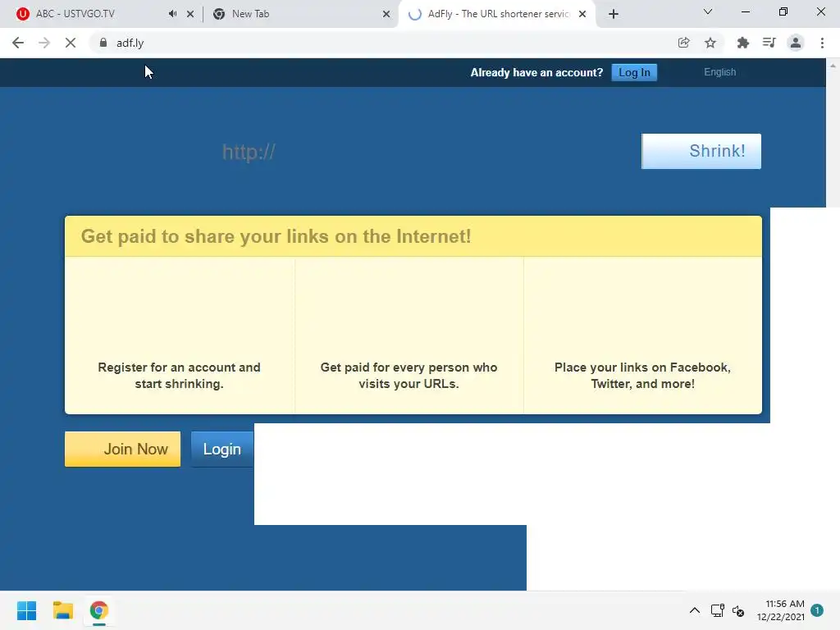The image size is (840, 630).
Task: Restore down the Chrome window
Action: click(783, 11)
